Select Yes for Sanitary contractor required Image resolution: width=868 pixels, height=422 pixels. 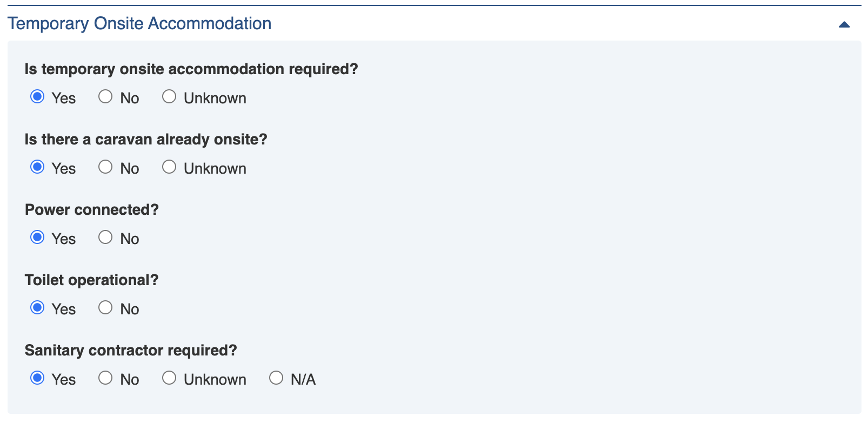[x=37, y=378]
